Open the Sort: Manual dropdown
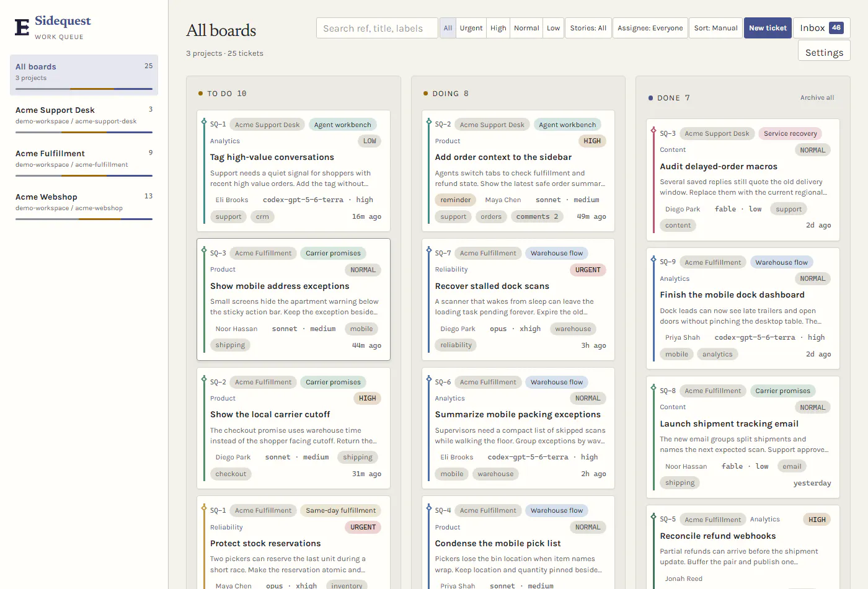Viewport: 868px width, 589px height. coord(716,28)
